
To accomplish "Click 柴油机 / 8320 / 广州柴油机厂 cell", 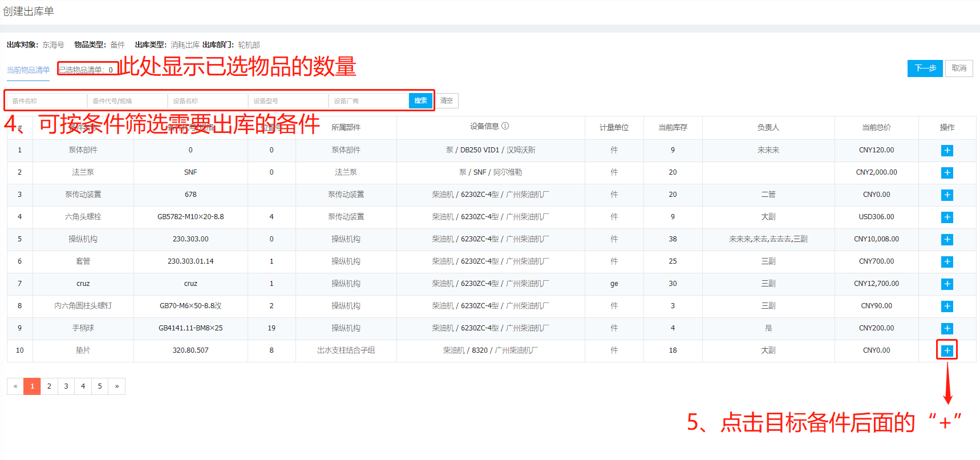I will click(491, 350).
